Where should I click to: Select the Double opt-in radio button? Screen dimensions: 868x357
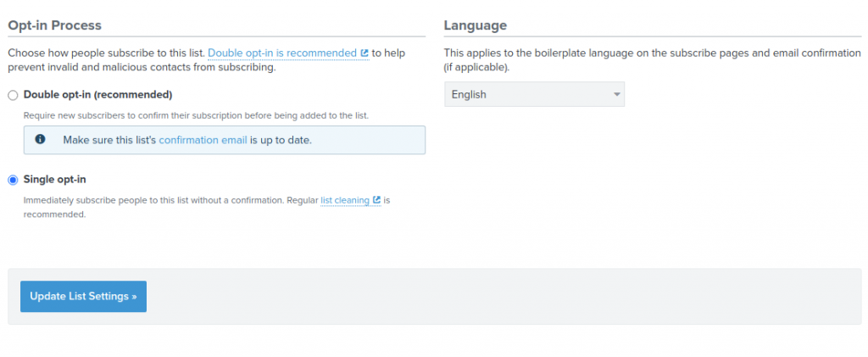pyautogui.click(x=13, y=95)
